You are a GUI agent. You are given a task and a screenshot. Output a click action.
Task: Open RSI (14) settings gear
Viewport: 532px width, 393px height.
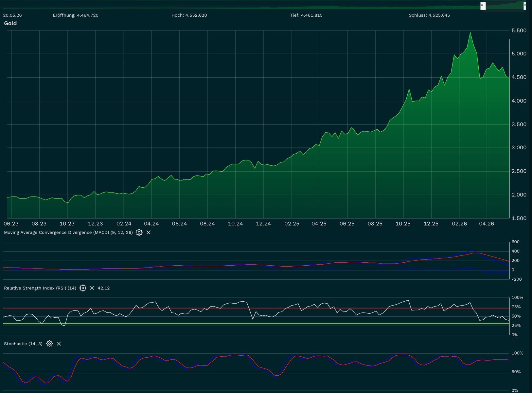click(83, 288)
